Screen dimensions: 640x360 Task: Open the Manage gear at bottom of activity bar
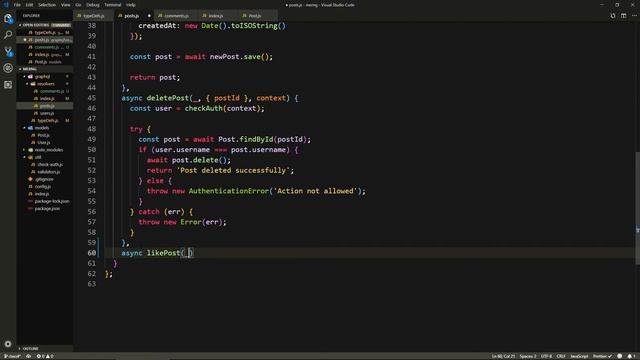click(8, 344)
